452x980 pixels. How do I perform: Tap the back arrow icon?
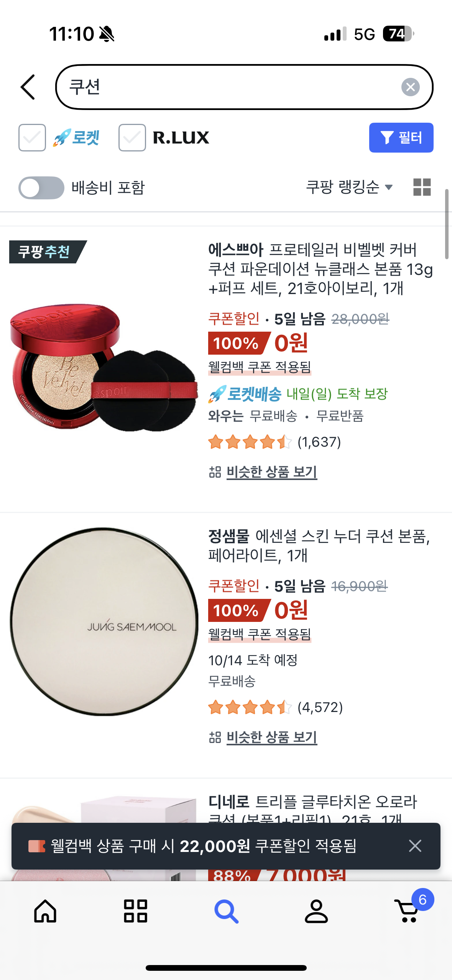pos(28,87)
